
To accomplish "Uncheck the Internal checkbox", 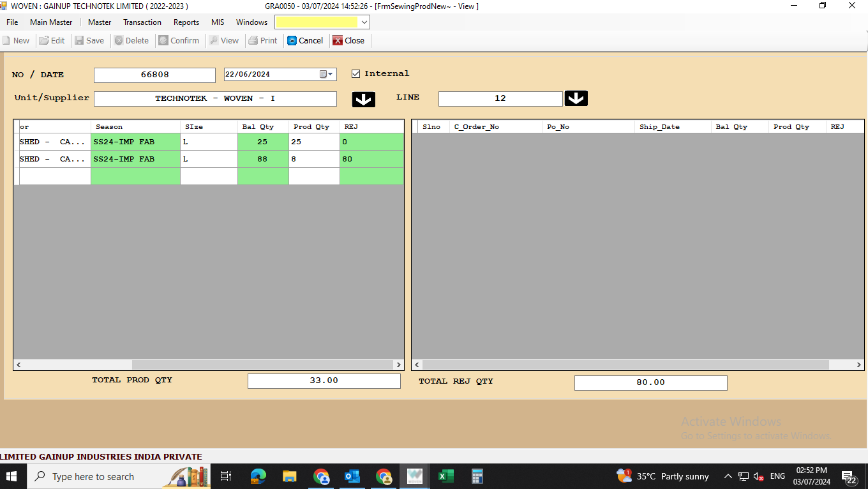I will [356, 74].
